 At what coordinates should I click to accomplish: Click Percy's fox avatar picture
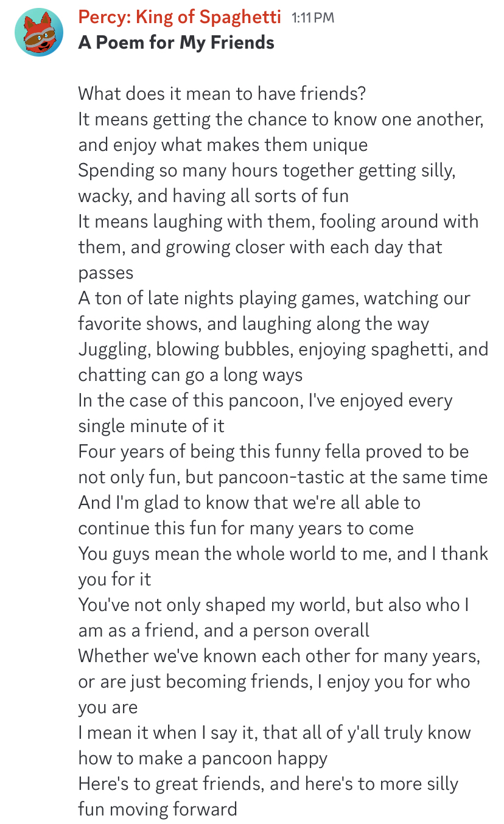click(39, 33)
